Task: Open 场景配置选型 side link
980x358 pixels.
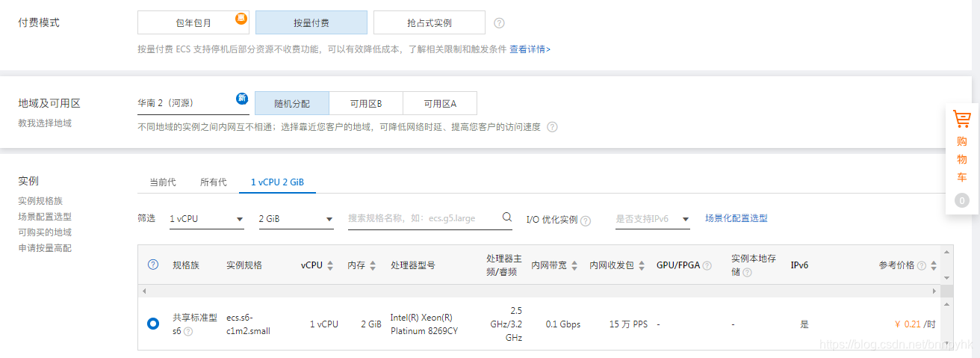Action: point(45,217)
